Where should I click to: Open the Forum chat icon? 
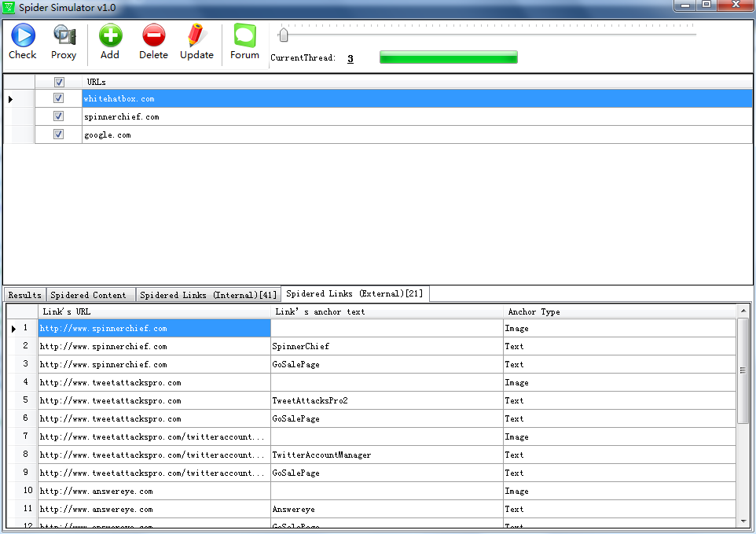pos(244,36)
